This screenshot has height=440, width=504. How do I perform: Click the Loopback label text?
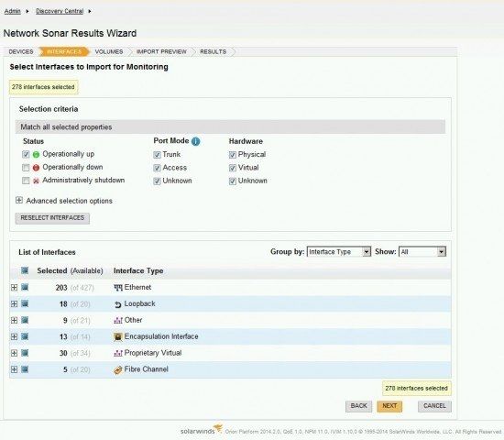coord(140,303)
